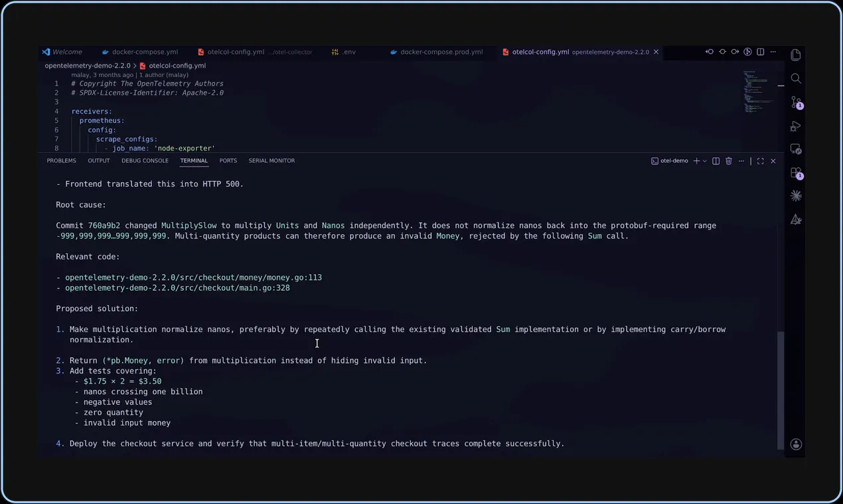Screen dimensions: 843x504
Task: Click '$1.75 × 2 = $3.50' test line
Action: [122, 381]
